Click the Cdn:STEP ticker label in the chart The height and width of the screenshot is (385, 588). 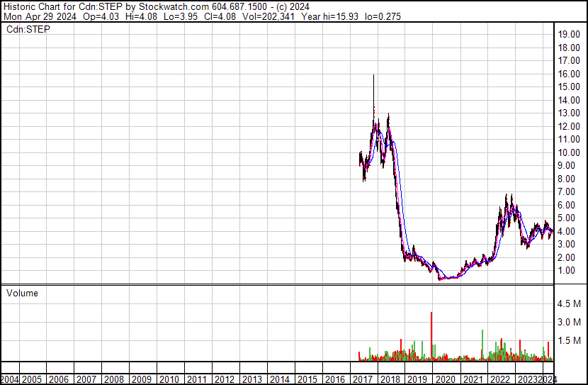coord(27,29)
